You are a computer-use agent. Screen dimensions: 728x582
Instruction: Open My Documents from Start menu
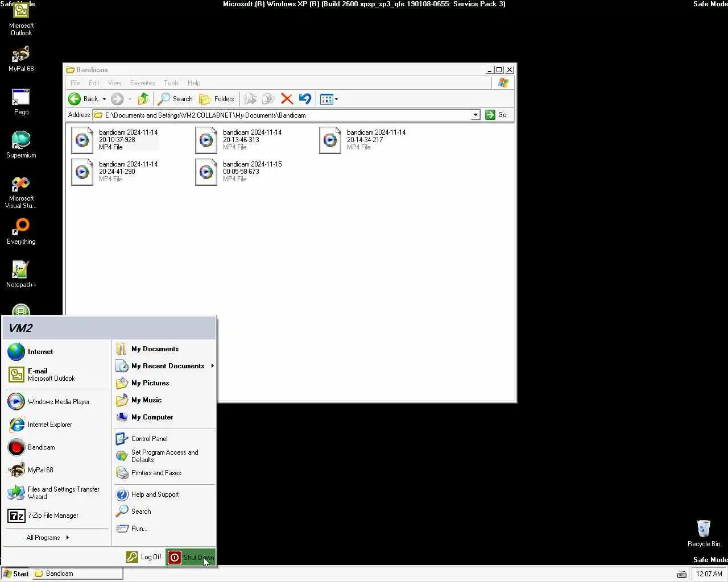coord(164,349)
